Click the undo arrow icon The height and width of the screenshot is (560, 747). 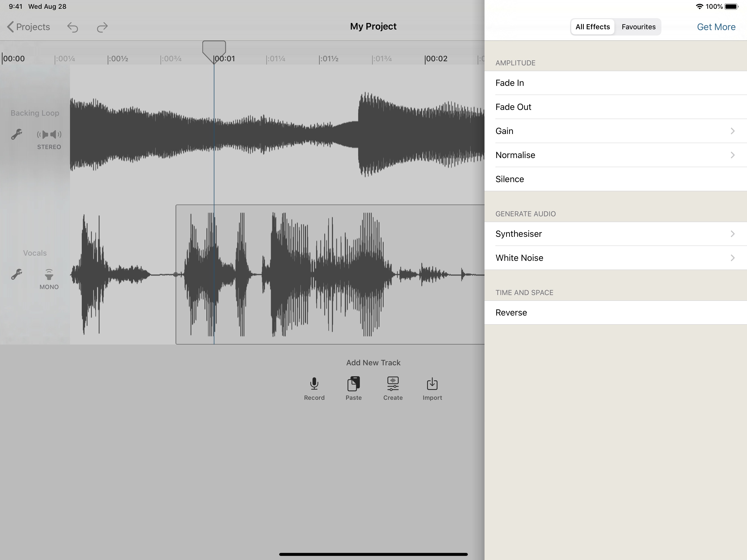[x=73, y=27]
